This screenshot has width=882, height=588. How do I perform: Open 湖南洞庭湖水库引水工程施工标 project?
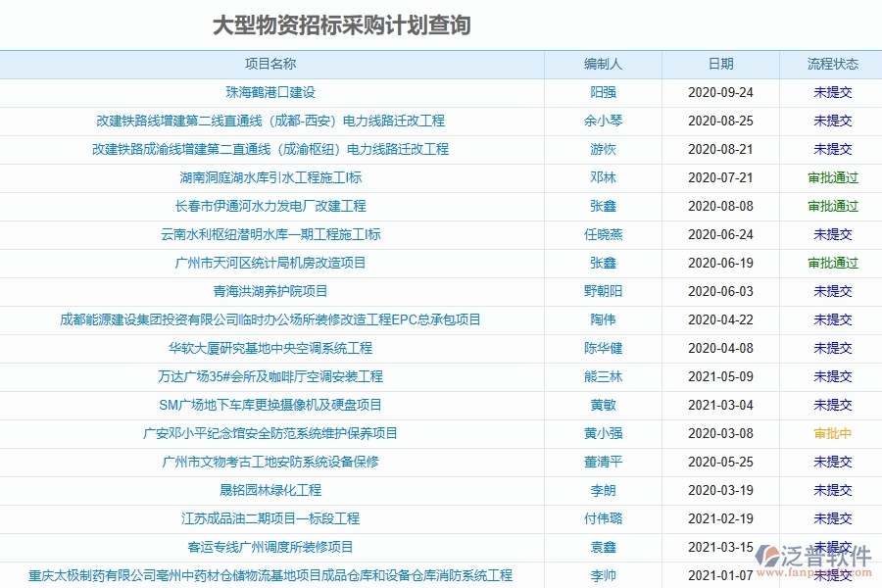pos(272,177)
